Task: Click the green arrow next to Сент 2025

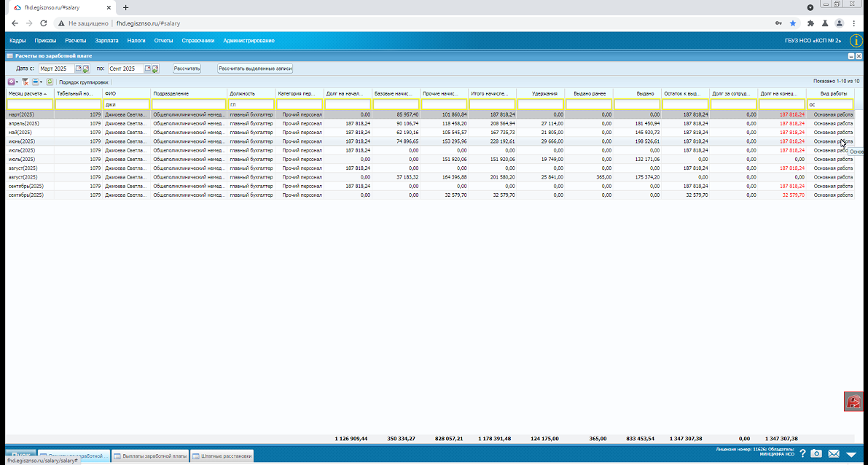Action: (155, 69)
